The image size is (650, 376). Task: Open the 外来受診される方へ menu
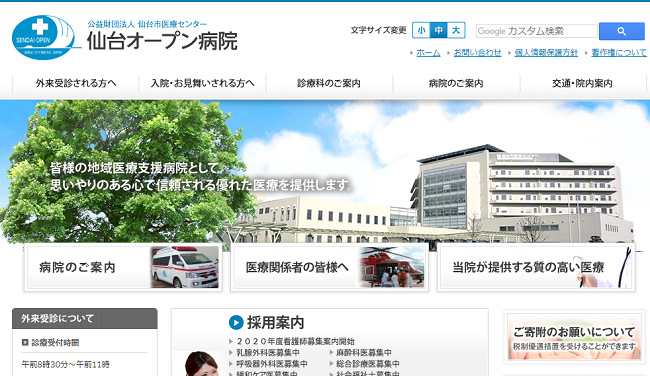tap(76, 83)
